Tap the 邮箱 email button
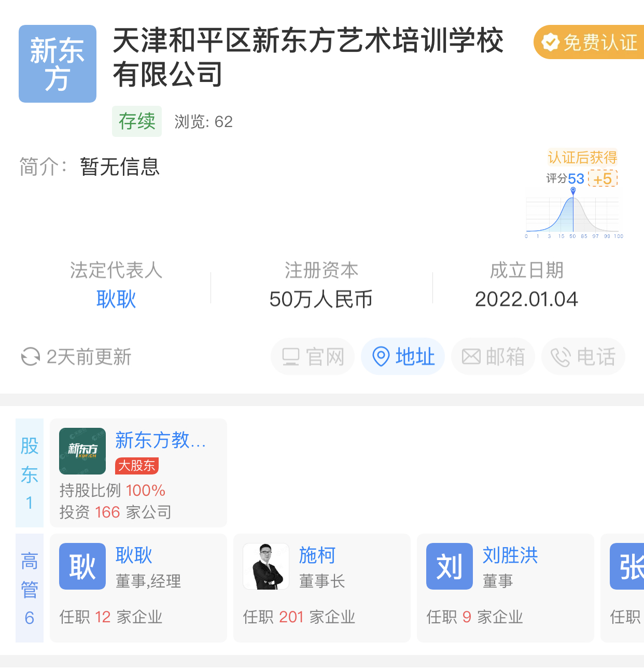 click(x=493, y=357)
